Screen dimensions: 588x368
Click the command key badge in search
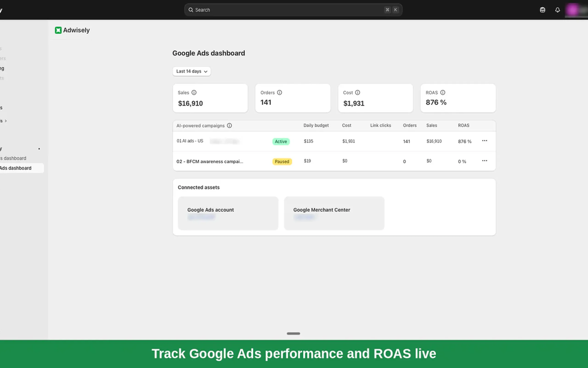(x=387, y=10)
